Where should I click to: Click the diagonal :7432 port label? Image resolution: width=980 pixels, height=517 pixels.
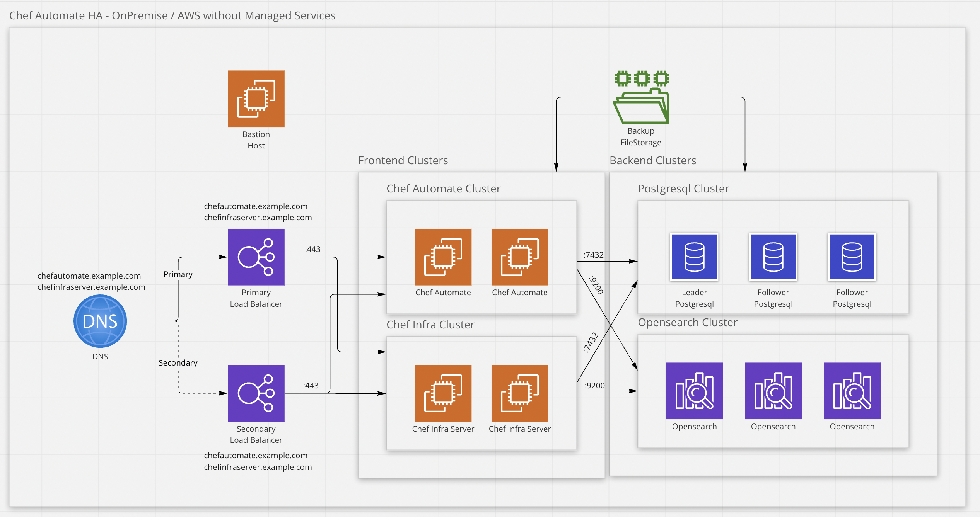[x=591, y=343]
